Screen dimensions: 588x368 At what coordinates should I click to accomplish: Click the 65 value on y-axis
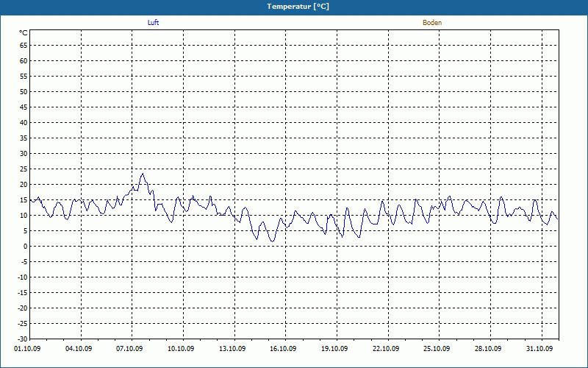pyautogui.click(x=24, y=46)
